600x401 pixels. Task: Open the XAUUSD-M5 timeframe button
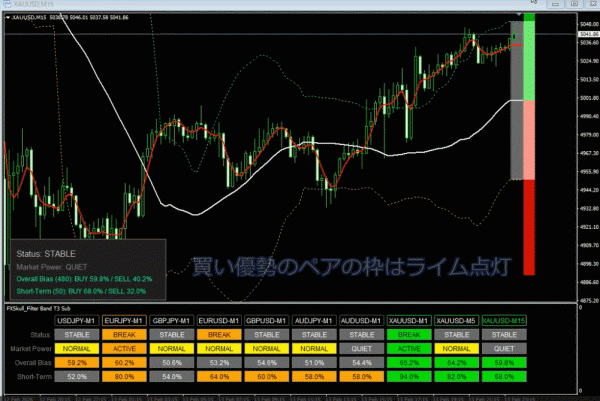(x=456, y=319)
